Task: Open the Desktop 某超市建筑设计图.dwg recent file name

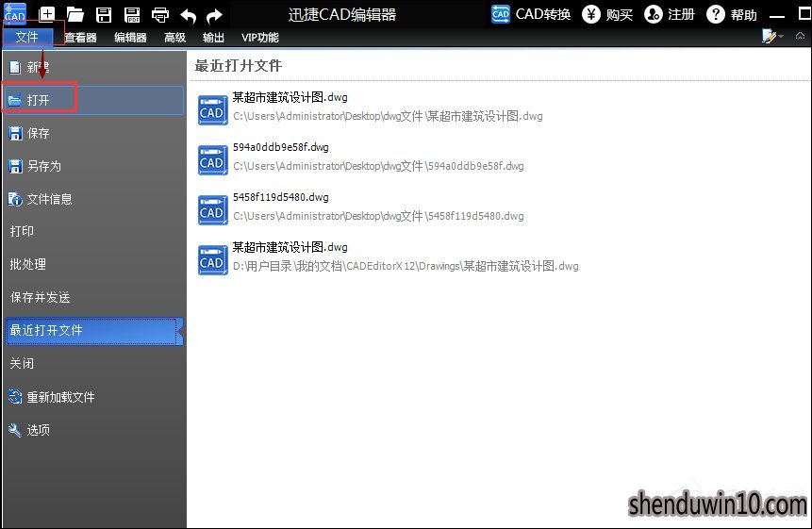Action: 290,97
